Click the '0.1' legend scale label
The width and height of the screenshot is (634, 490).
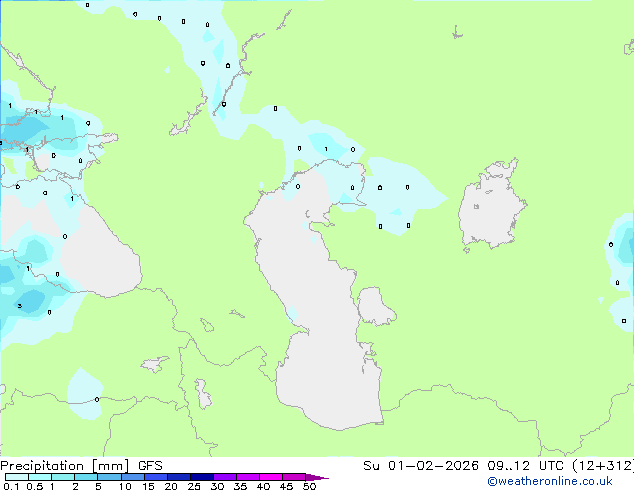coord(11,486)
